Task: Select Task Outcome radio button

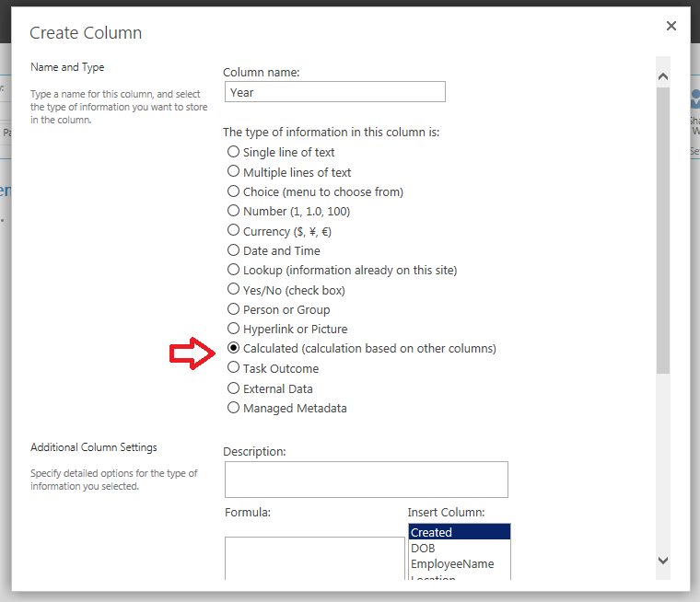Action: pyautogui.click(x=234, y=368)
